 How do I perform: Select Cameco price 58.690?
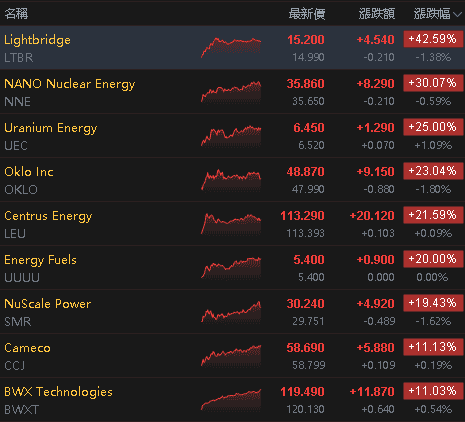(x=305, y=348)
